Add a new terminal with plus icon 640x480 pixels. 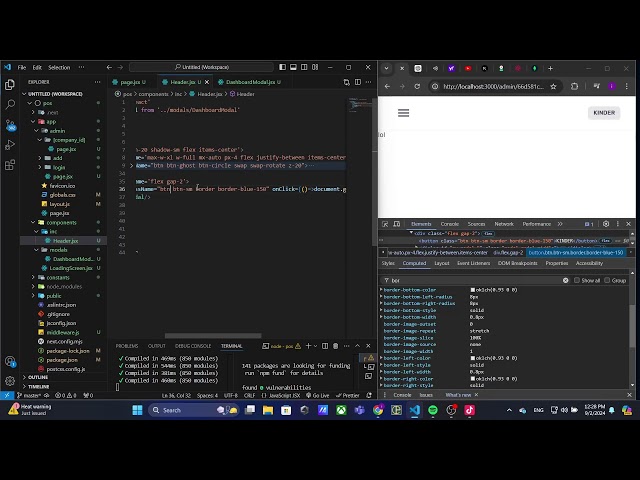309,346
